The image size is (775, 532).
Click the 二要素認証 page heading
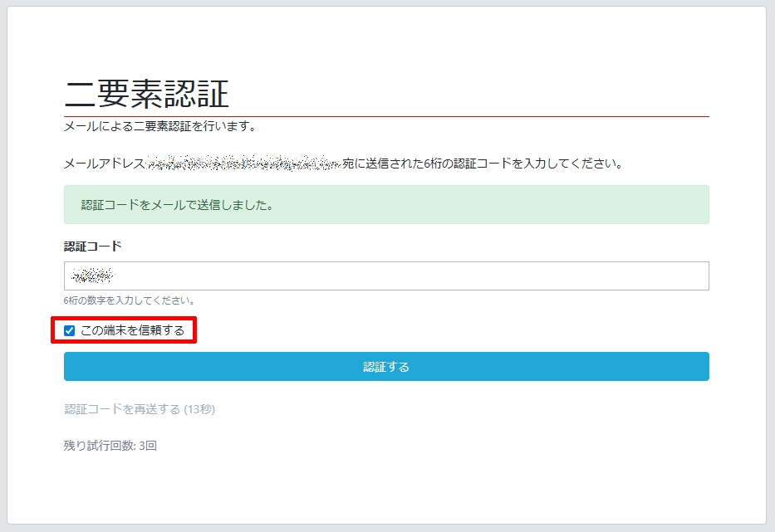[x=146, y=95]
